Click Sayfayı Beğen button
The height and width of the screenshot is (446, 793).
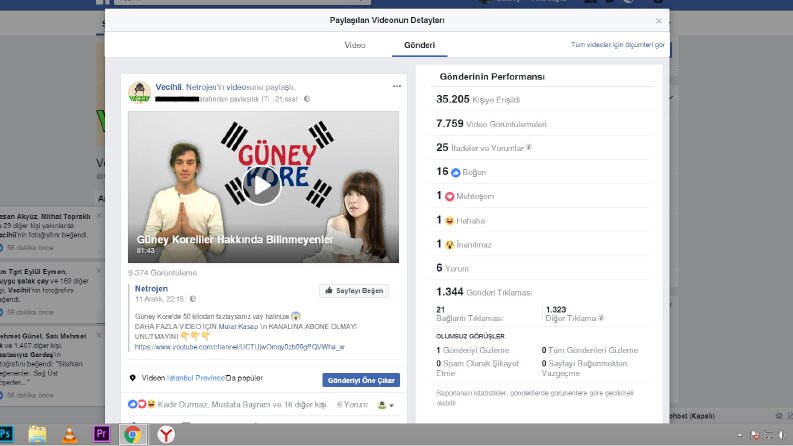[x=354, y=291]
